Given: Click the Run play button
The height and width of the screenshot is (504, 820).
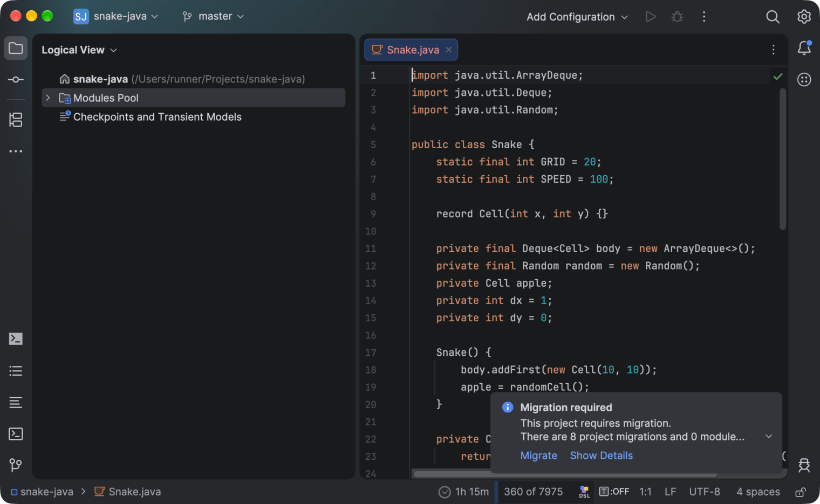Looking at the screenshot, I should pyautogui.click(x=651, y=17).
